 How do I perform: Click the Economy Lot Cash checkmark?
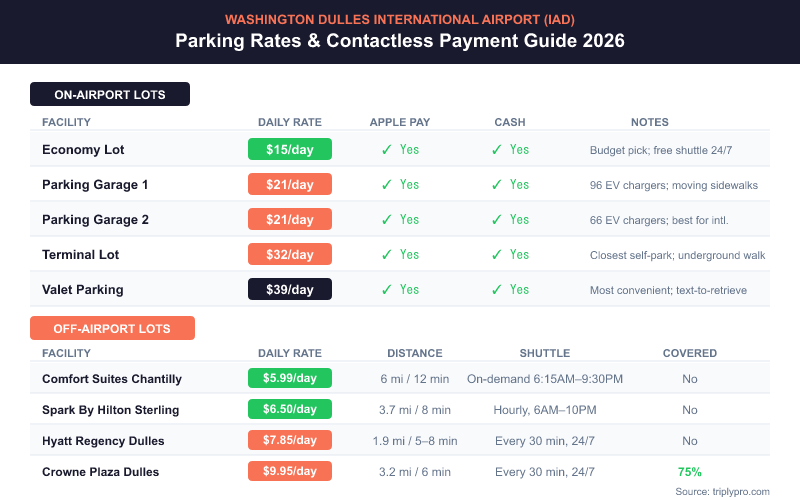click(496, 150)
